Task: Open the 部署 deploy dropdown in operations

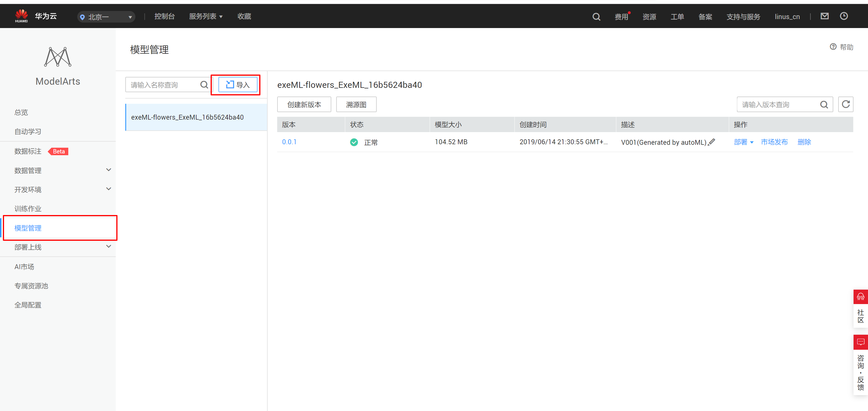Action: (x=743, y=142)
